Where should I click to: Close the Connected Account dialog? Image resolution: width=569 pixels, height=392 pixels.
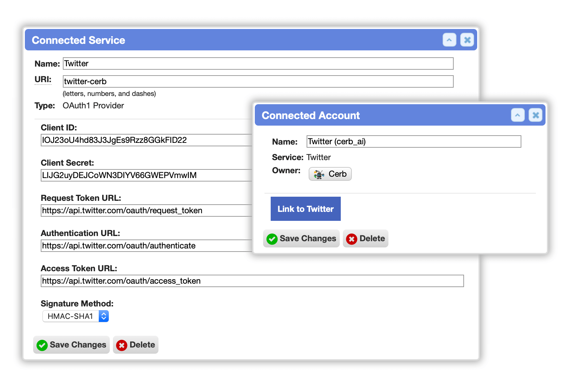tap(536, 115)
